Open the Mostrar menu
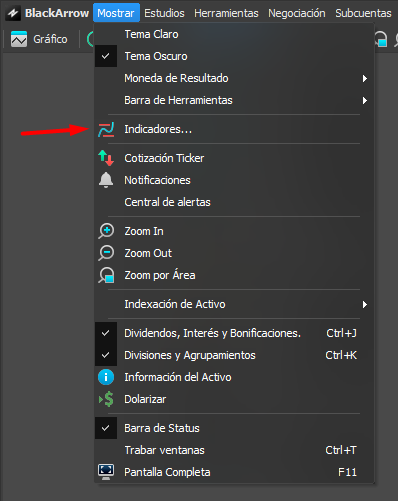 point(116,13)
